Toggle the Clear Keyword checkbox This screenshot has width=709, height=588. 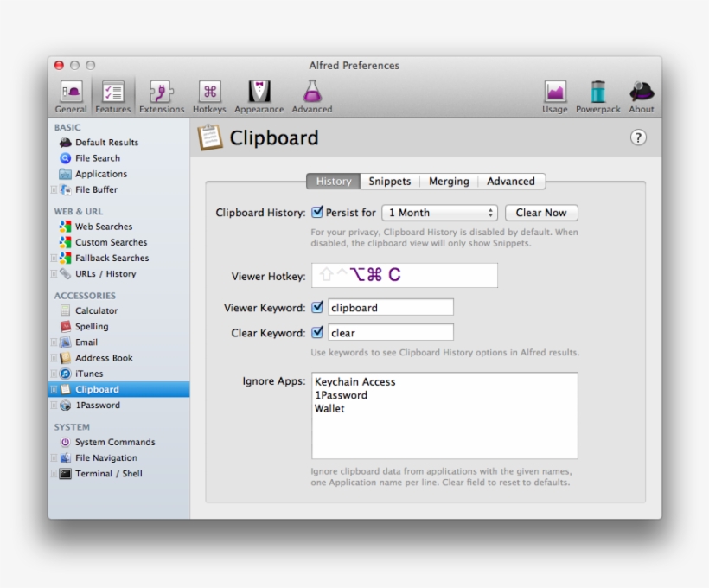[317, 332]
